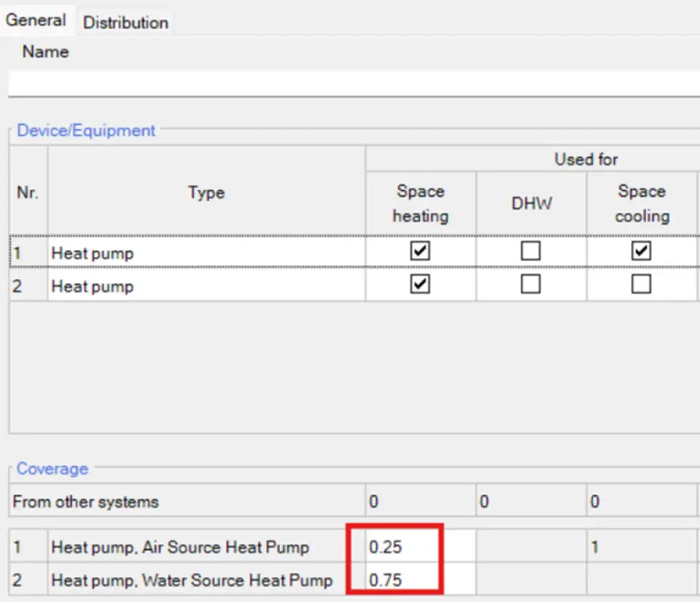Viewport: 700px width, 602px height.
Task: Select the General tab
Action: click(x=36, y=20)
